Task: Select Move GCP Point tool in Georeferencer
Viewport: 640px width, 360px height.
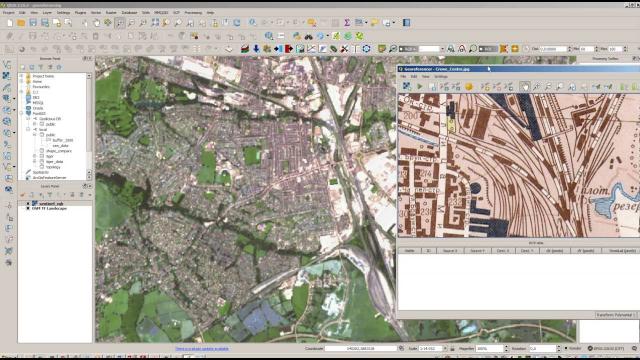Action: [x=509, y=86]
